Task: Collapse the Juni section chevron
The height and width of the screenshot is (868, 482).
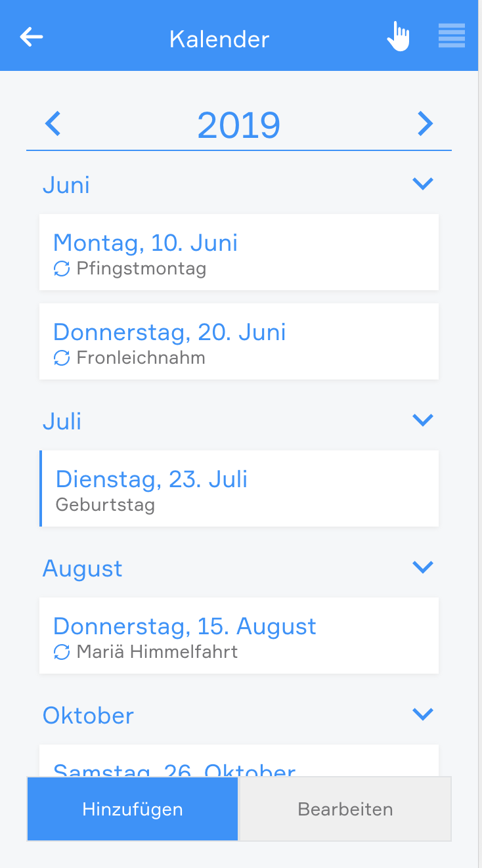Action: pyautogui.click(x=423, y=184)
